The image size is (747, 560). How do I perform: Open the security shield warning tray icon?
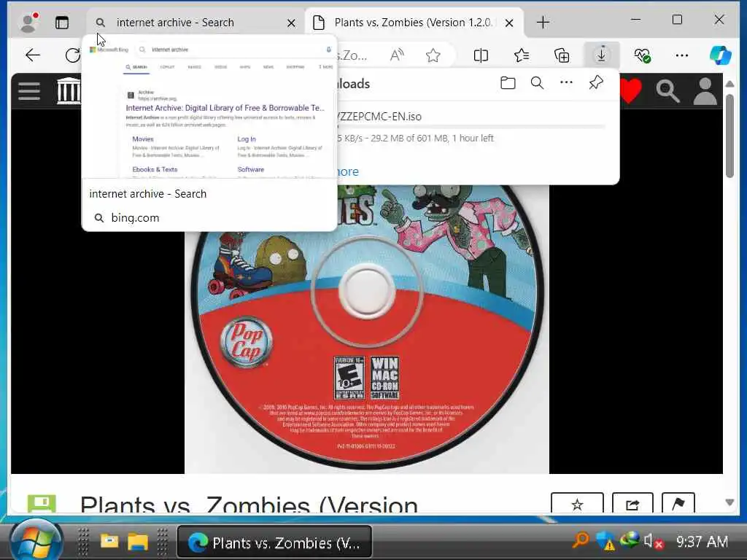pos(605,541)
